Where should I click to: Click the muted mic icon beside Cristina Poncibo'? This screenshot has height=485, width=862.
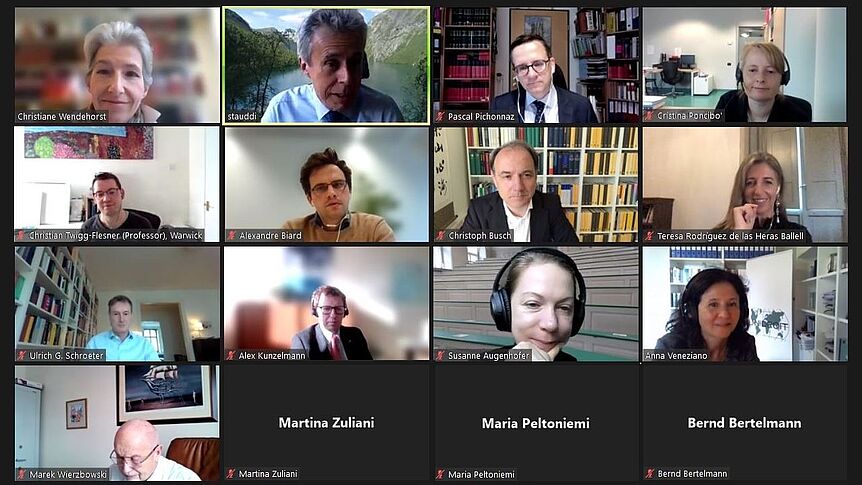coord(649,115)
